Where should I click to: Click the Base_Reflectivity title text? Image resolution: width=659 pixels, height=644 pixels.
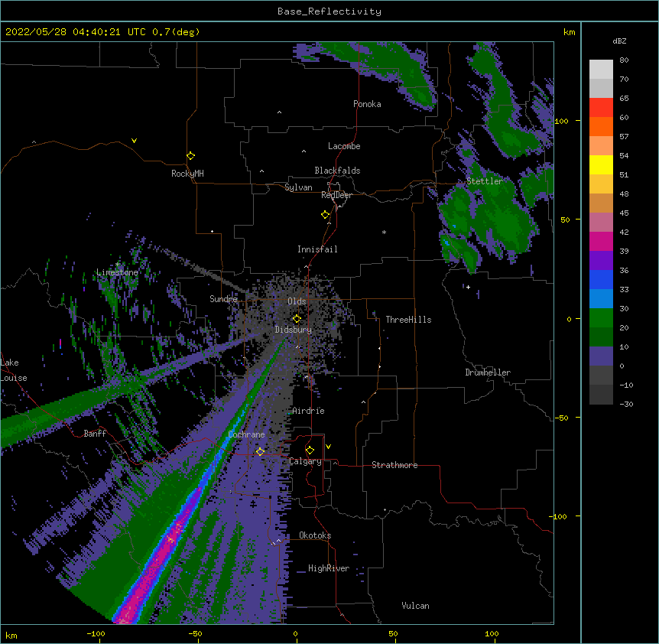(x=329, y=11)
